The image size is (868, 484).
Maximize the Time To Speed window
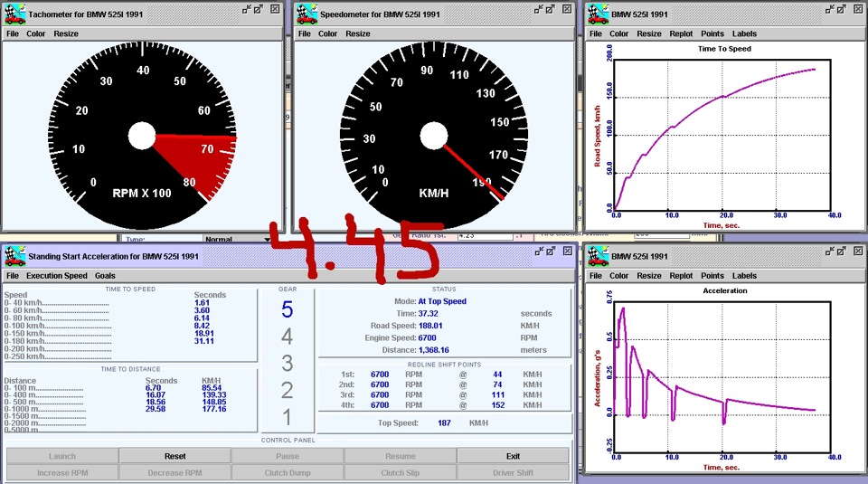pos(842,9)
